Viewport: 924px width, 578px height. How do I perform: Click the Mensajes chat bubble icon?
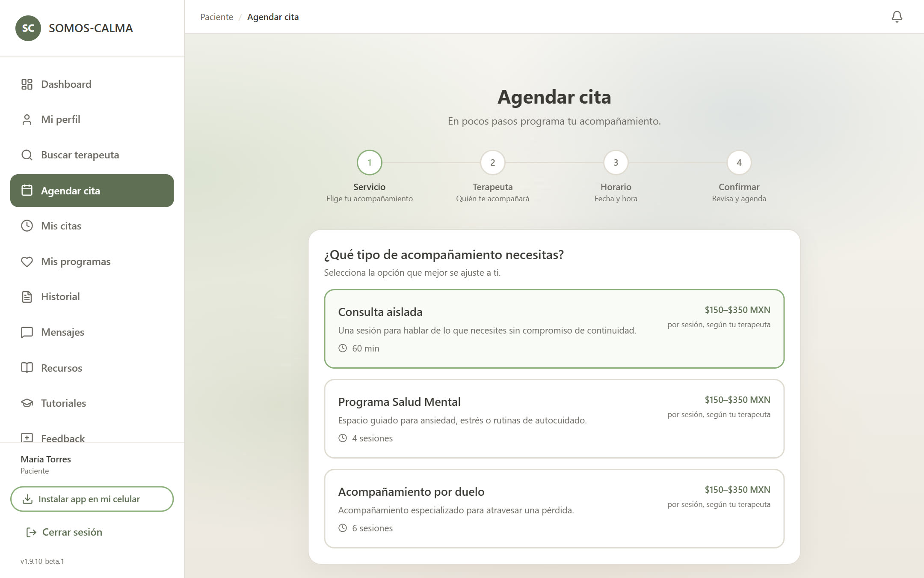(x=27, y=332)
